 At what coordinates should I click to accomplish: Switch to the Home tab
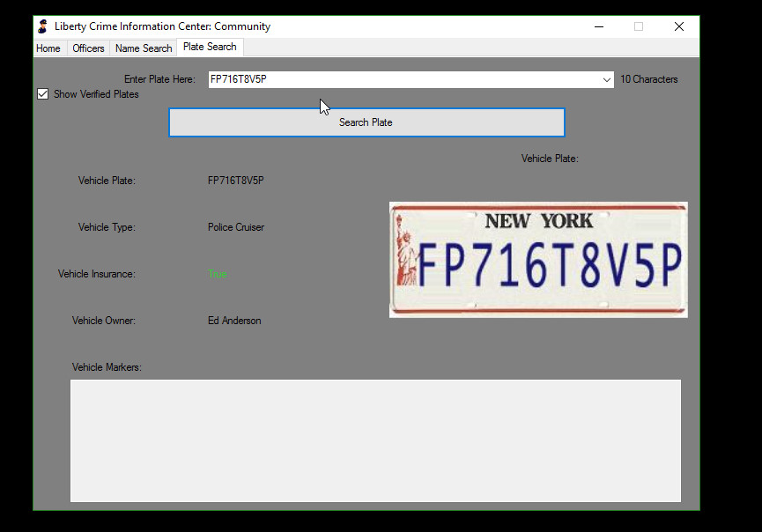(48, 48)
